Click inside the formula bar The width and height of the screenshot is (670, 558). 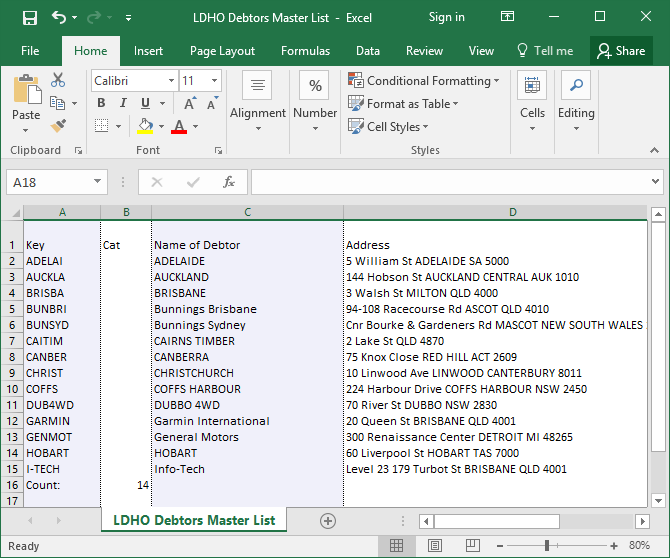pos(450,182)
